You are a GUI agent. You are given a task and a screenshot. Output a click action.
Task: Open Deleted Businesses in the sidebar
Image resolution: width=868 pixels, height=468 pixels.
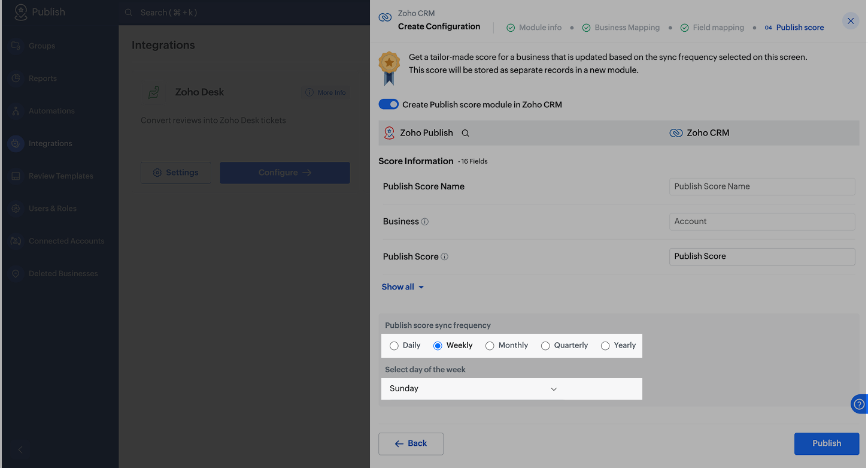tap(63, 273)
